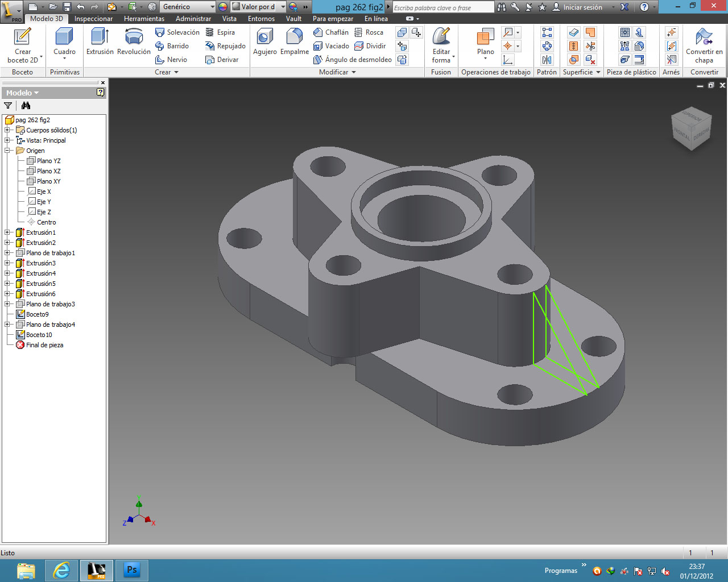Click the Derivar tool

222,60
